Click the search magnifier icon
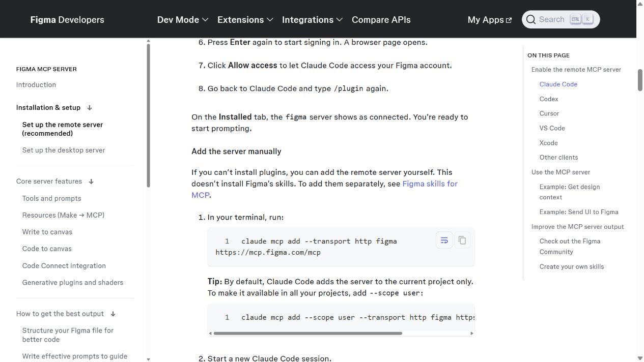The width and height of the screenshot is (644, 362). coord(531,20)
